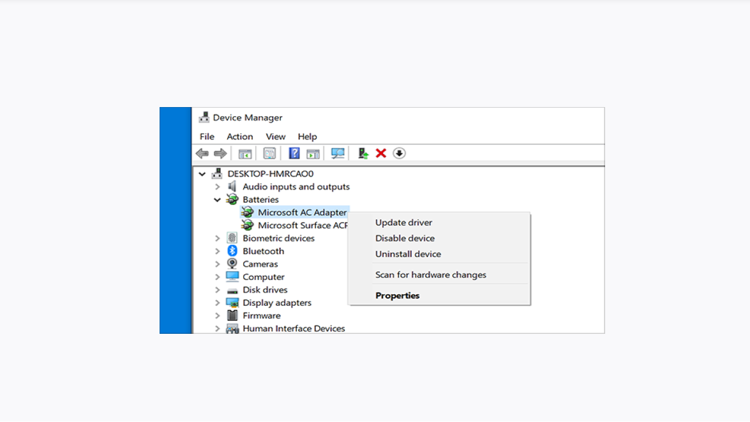The height and width of the screenshot is (422, 750).
Task: Expand the Firmware category
Action: tap(217, 316)
